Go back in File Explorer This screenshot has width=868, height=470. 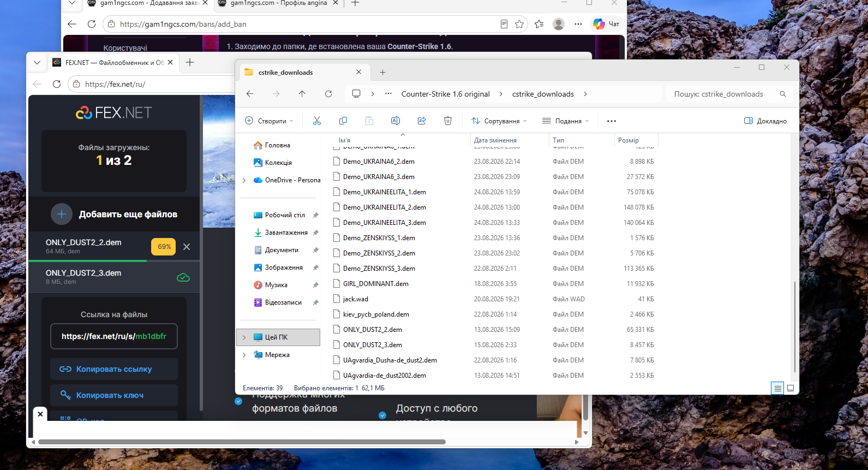pos(250,94)
